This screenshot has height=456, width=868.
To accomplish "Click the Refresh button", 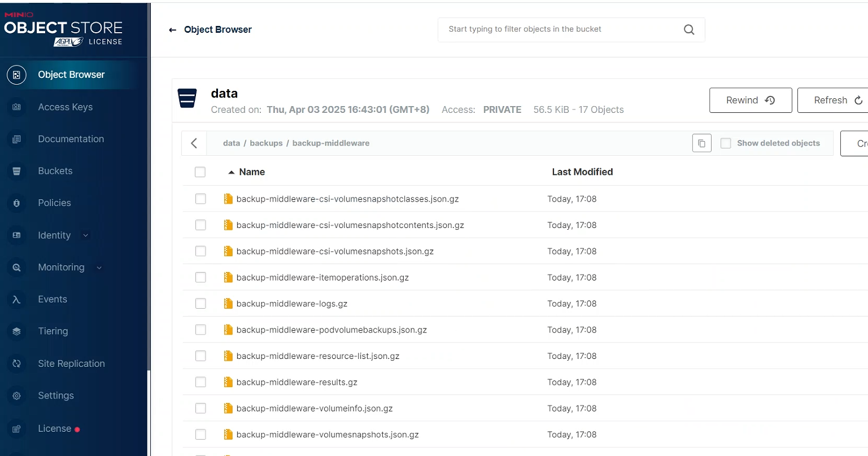I will click(833, 100).
